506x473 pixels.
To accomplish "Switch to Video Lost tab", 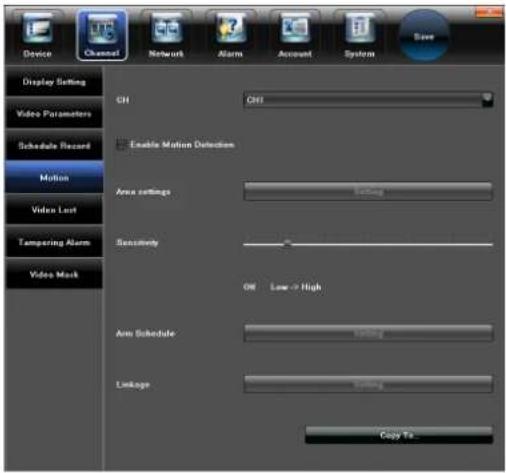I will pyautogui.click(x=54, y=210).
